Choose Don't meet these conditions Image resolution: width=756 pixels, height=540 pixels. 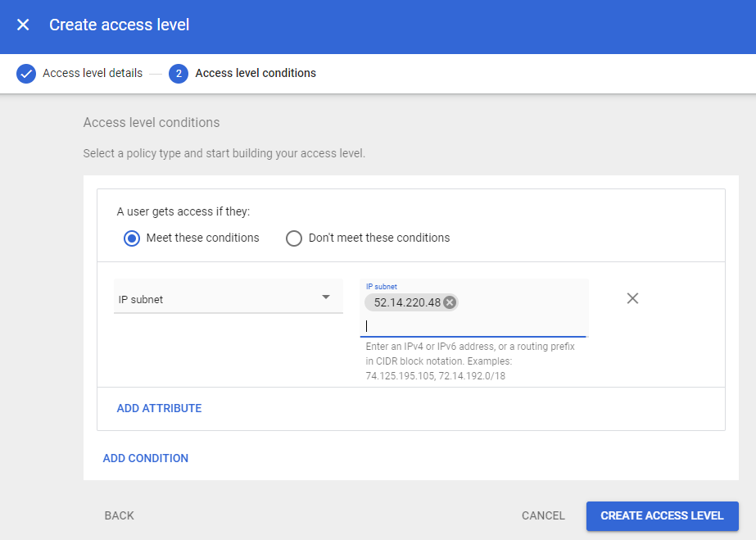[293, 238]
